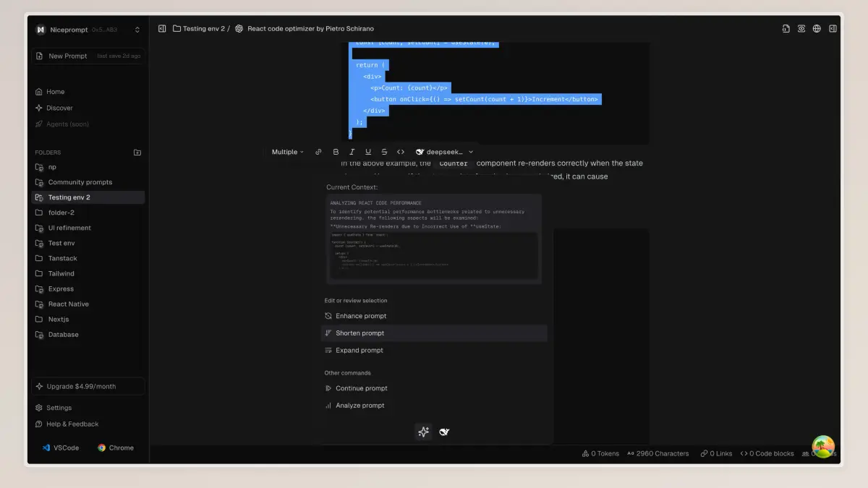Add a new folder in the sidebar
Screen dimensions: 868x488
137,153
